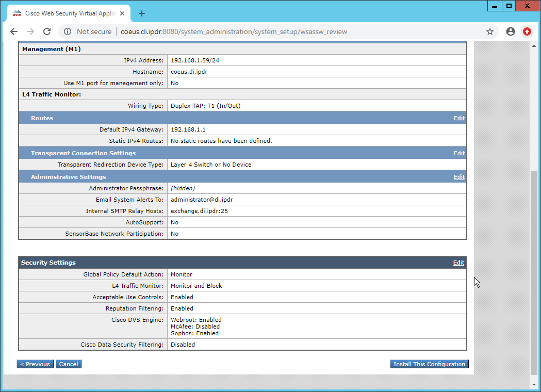Select the hostname value coeus.di.ipdr
541x392 pixels.
[189, 72]
